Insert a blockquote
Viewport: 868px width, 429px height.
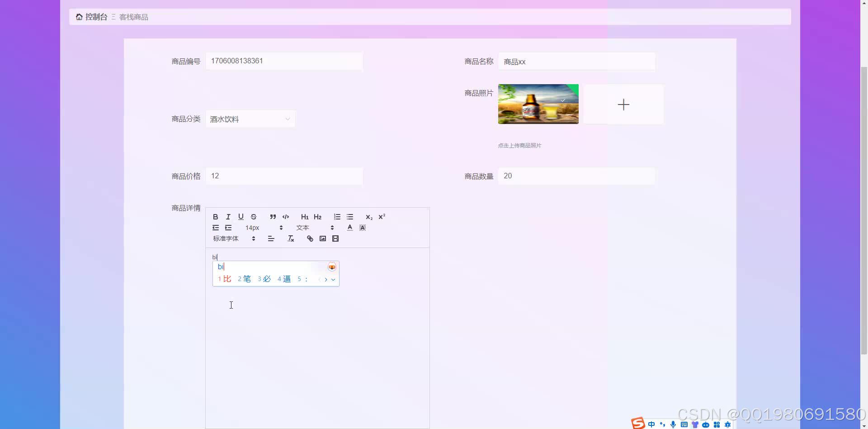pos(273,217)
